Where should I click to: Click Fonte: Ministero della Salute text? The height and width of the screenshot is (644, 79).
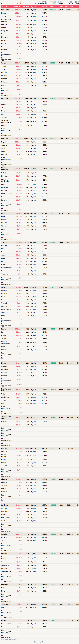pos(9,639)
